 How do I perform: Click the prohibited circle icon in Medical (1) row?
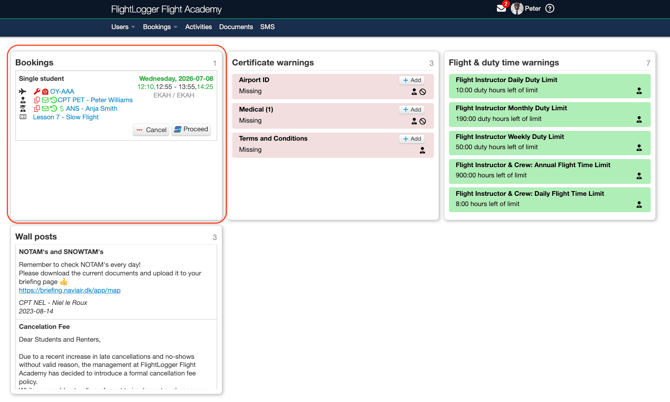[x=423, y=121]
